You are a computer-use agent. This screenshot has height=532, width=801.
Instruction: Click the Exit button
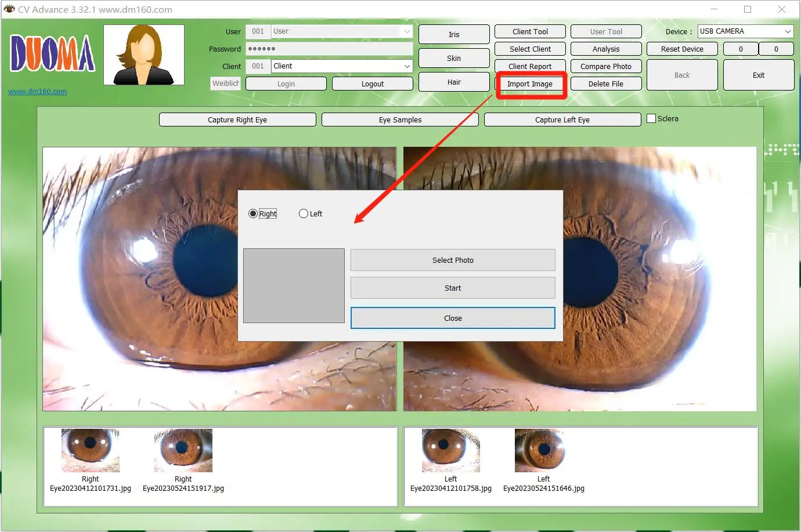pyautogui.click(x=759, y=75)
